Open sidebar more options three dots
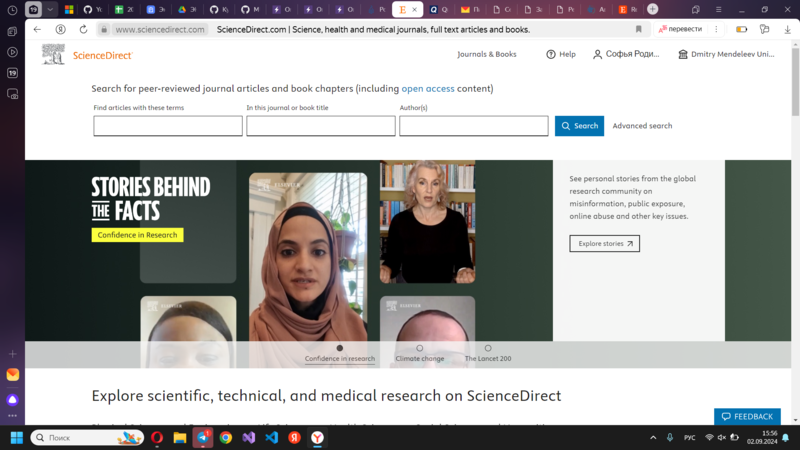This screenshot has width=800, height=450. click(x=12, y=416)
